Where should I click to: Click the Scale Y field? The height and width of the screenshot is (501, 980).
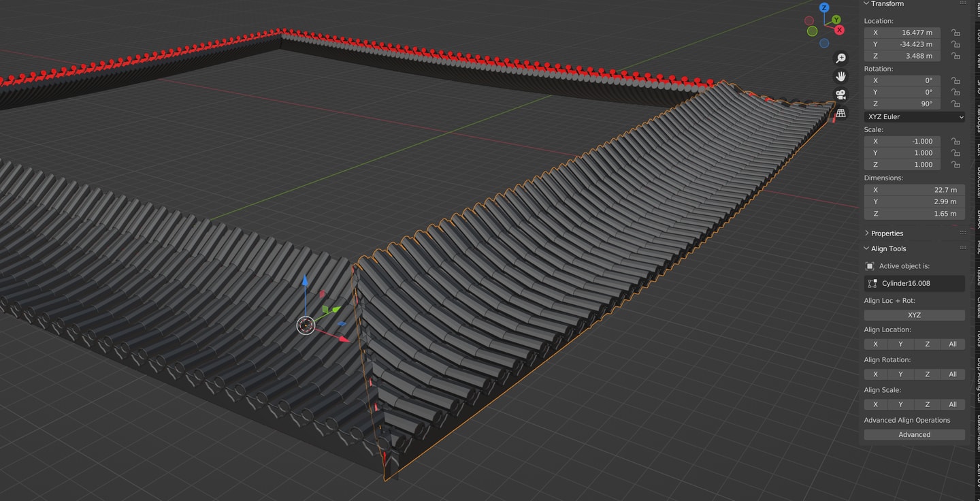902,153
